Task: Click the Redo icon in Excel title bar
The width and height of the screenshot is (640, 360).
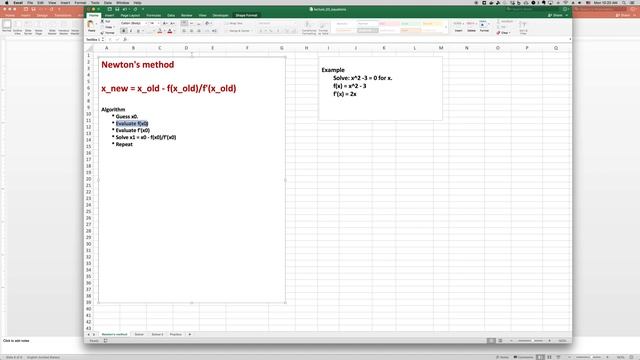Action: coord(135,9)
